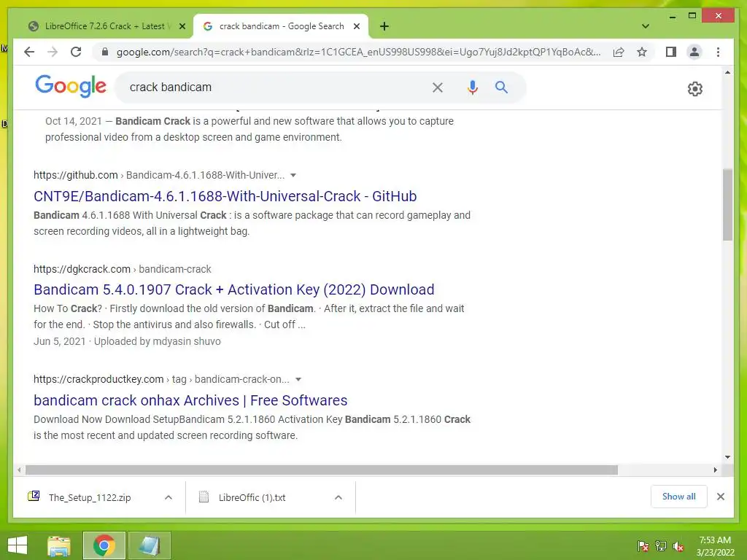Open bandicam crack onhax Archives result

tap(190, 400)
